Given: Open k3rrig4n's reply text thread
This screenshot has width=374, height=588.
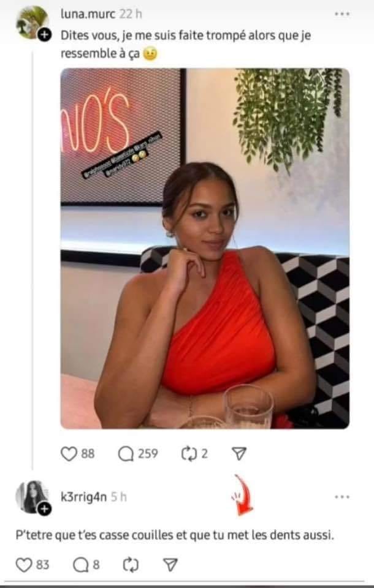Looking at the screenshot, I should pos(175,535).
